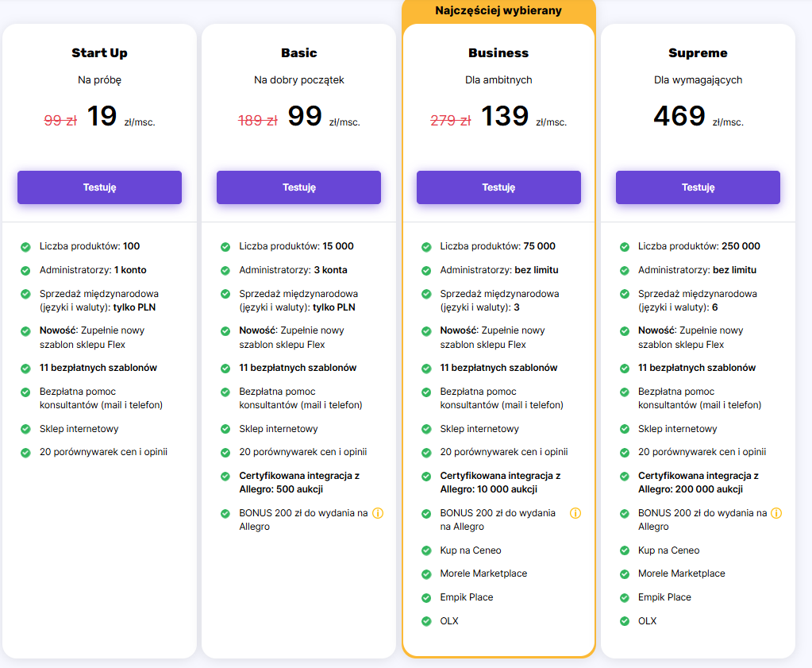Show info tooltip for Supreme BONUS 200 zł
The width and height of the screenshot is (812, 668).
(x=776, y=513)
